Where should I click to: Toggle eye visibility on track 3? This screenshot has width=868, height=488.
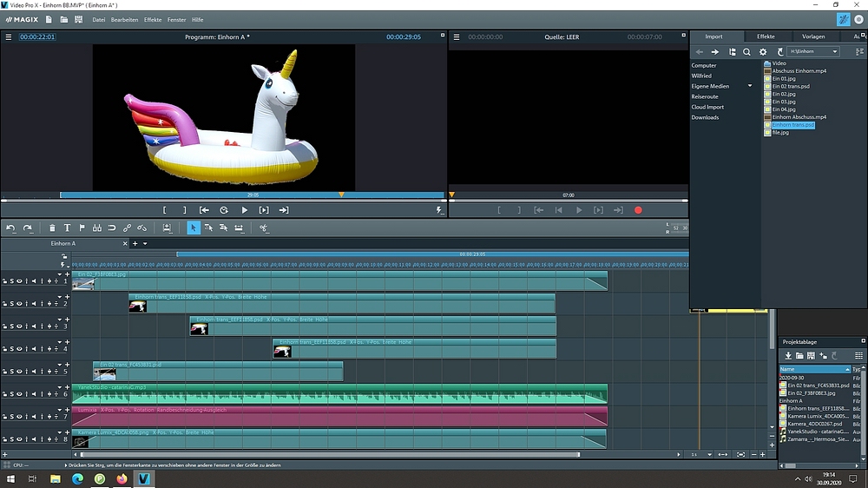click(19, 326)
